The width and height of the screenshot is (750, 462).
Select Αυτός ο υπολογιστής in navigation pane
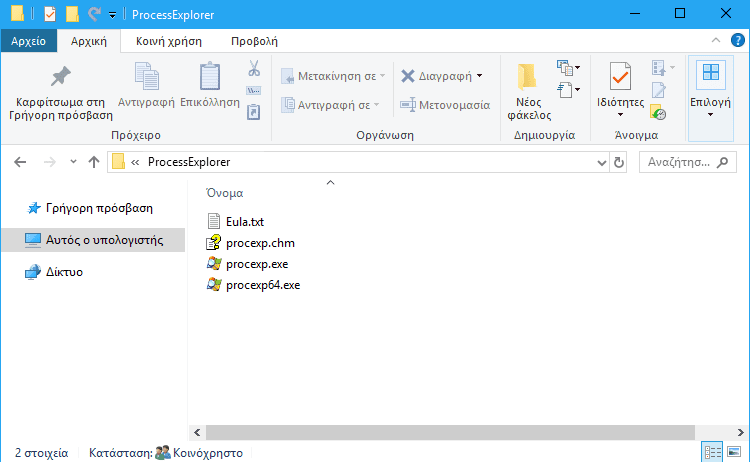tap(94, 240)
